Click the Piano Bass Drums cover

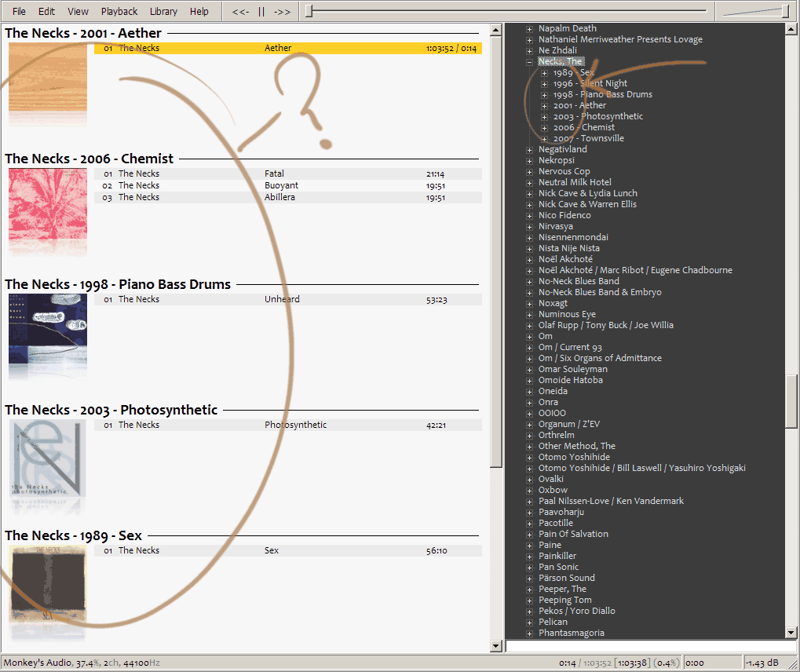click(x=48, y=333)
